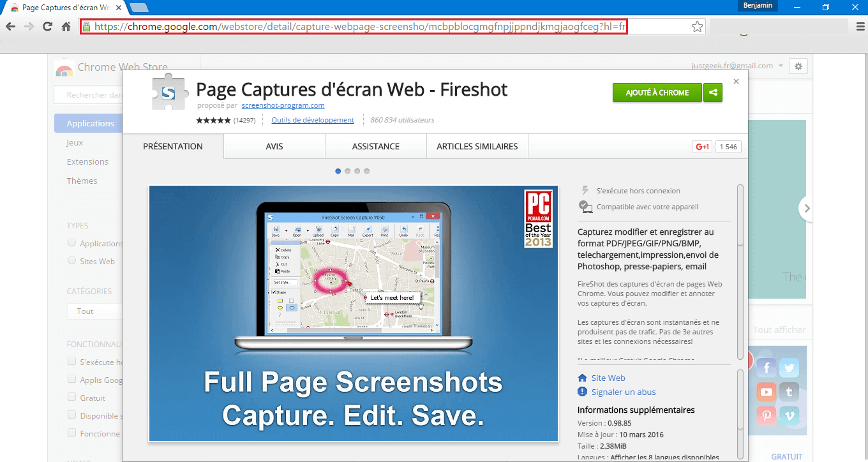Click the store search field

coord(89,95)
